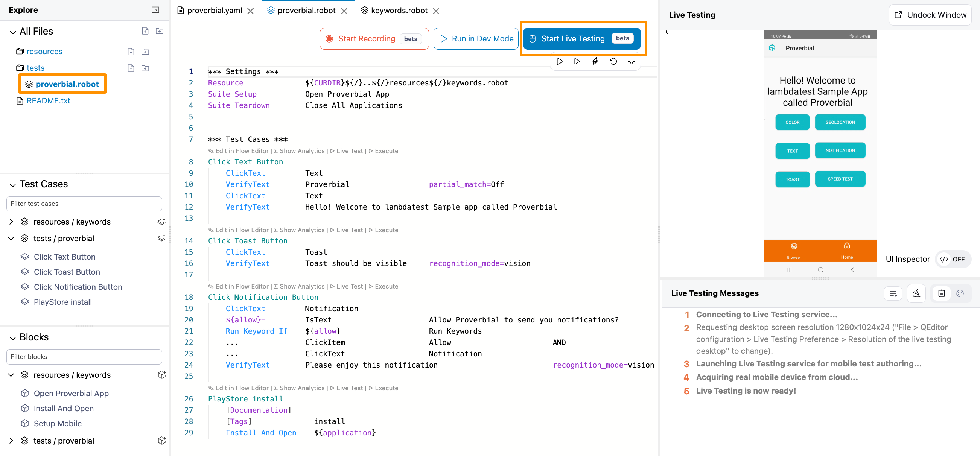
Task: Collapse the Test Cases section
Action: pyautogui.click(x=12, y=185)
